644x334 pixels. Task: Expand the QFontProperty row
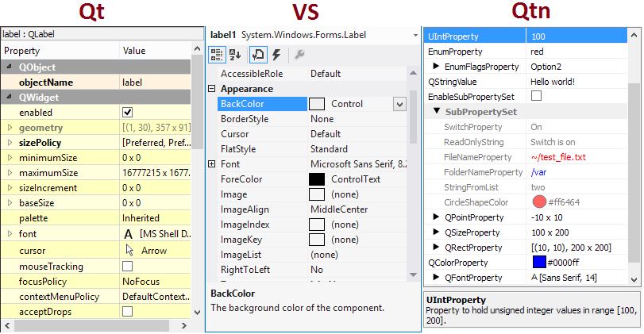436,277
